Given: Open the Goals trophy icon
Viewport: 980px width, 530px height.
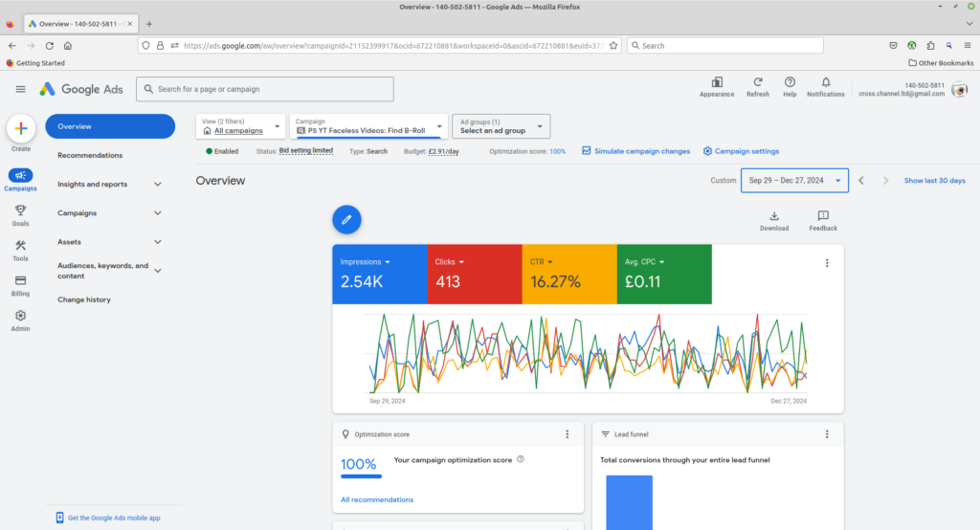Looking at the screenshot, I should 21,211.
